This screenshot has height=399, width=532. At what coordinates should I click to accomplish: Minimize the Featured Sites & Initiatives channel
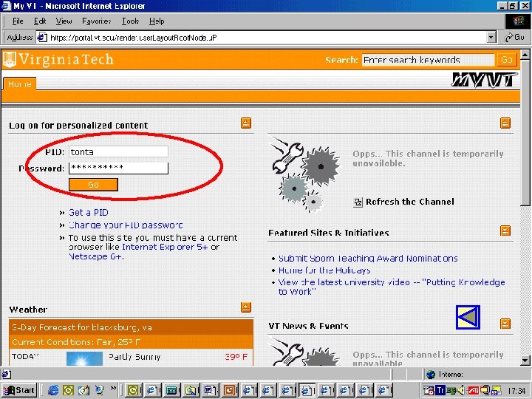(505, 231)
